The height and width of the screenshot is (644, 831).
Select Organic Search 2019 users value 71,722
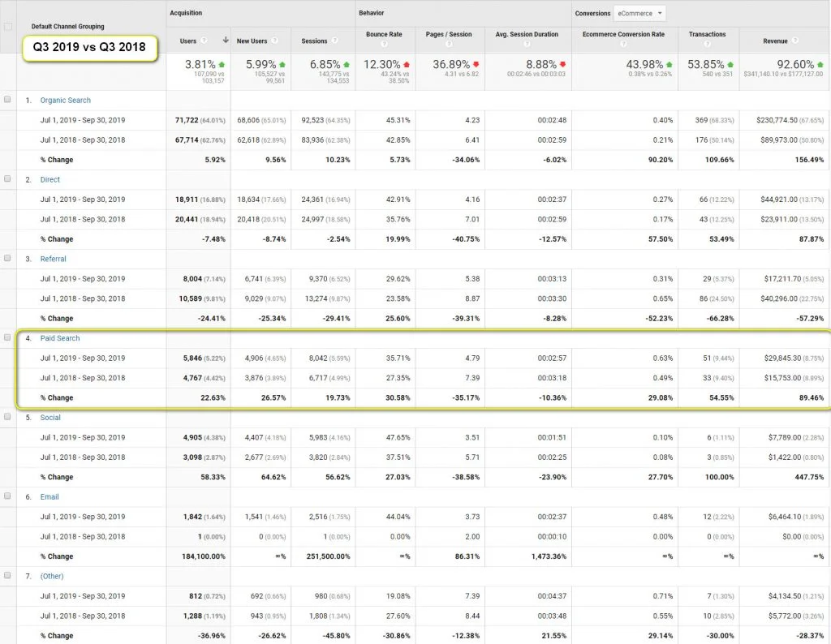(187, 120)
